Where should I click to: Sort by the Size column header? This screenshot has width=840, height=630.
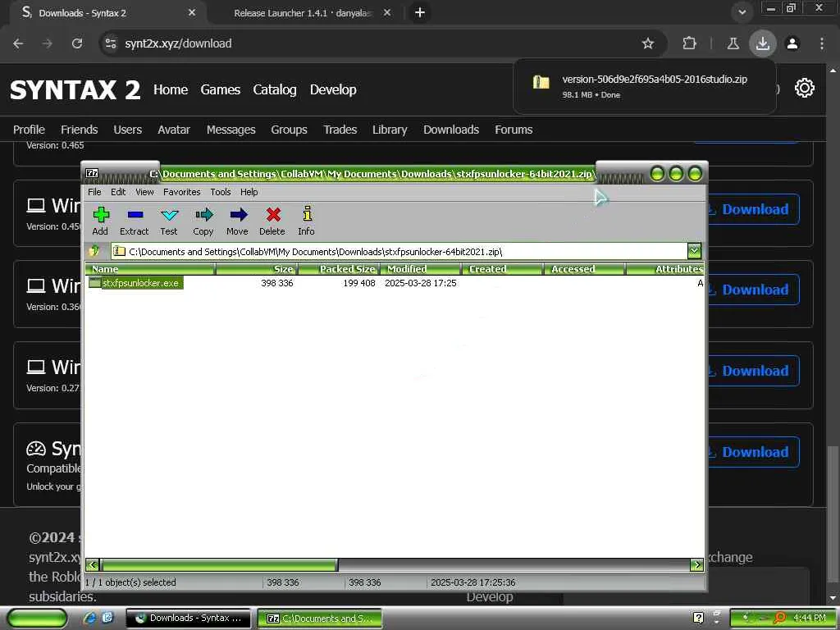pyautogui.click(x=256, y=269)
